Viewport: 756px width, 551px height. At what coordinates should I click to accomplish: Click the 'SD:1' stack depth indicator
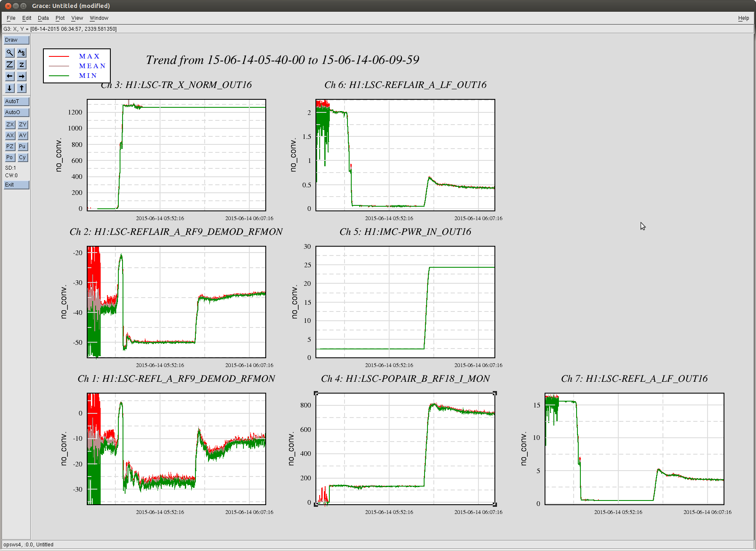[x=11, y=168]
